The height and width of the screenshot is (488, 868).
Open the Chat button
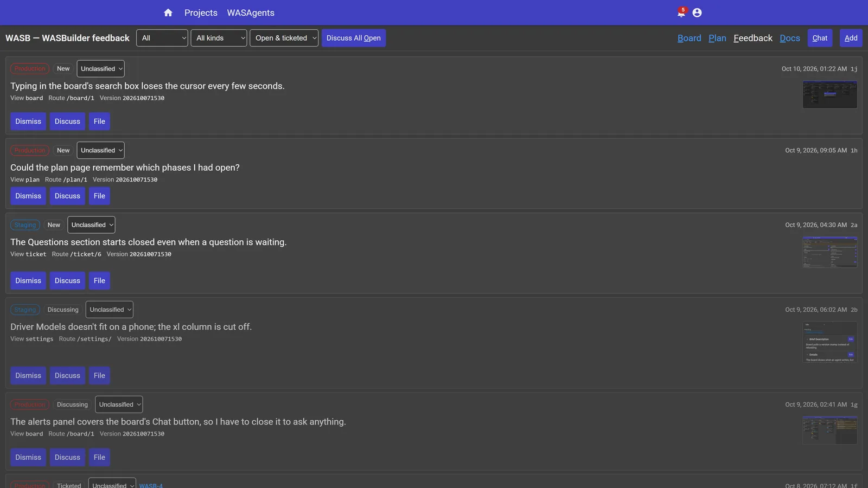(x=820, y=38)
